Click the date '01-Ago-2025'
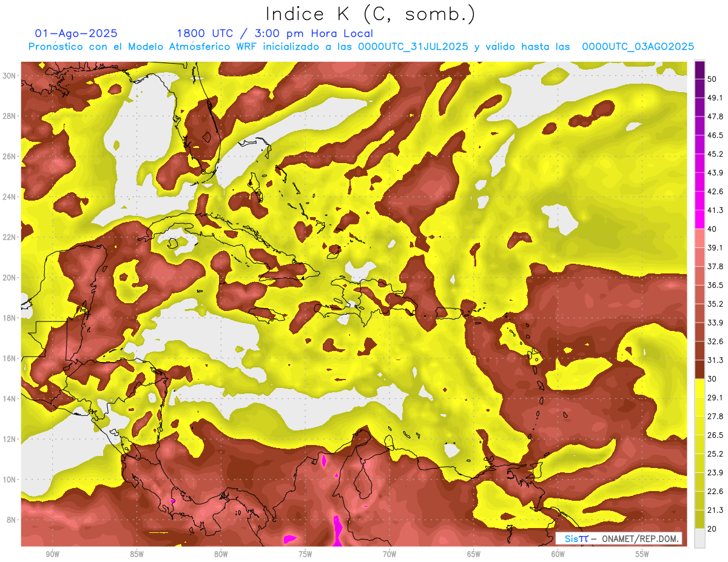 pos(76,33)
